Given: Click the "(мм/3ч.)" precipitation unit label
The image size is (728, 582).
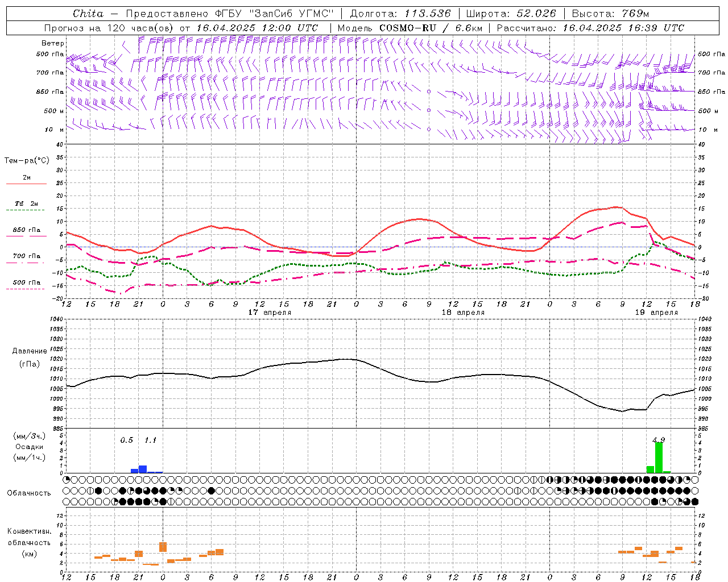Looking at the screenshot, I should coord(30,436).
